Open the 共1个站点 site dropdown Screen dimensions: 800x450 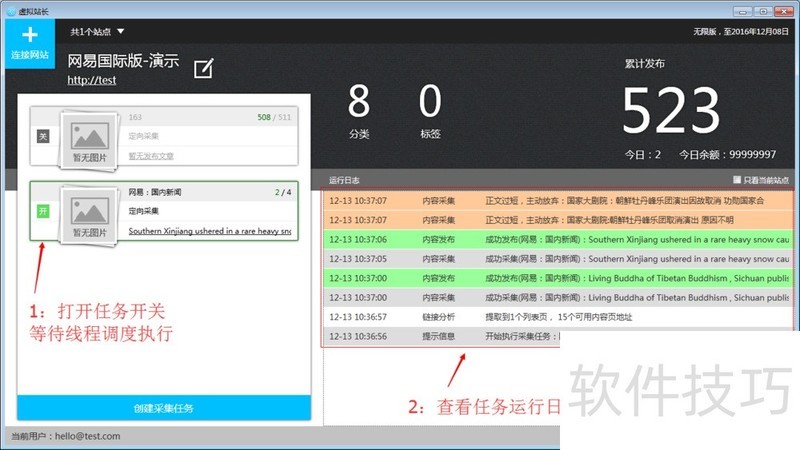click(x=97, y=32)
